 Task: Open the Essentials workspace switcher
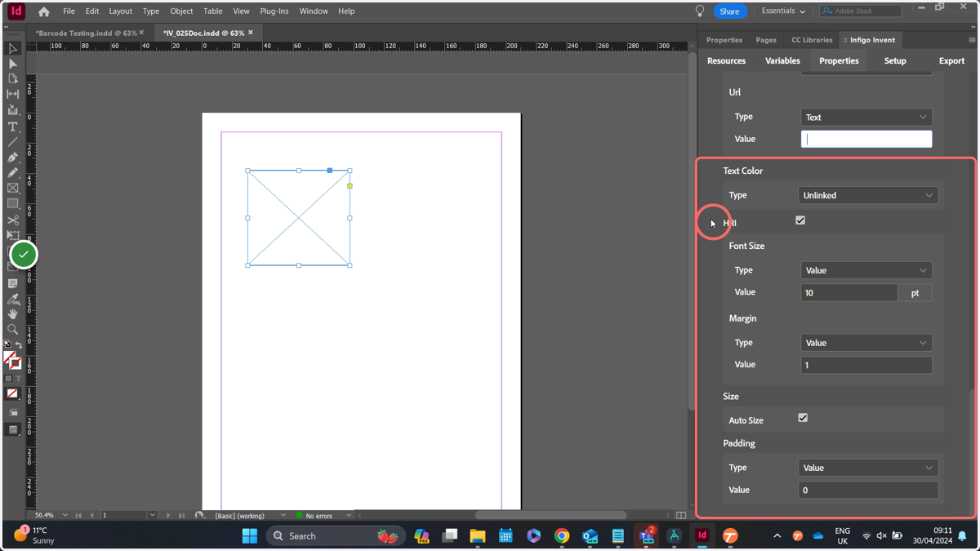click(783, 11)
